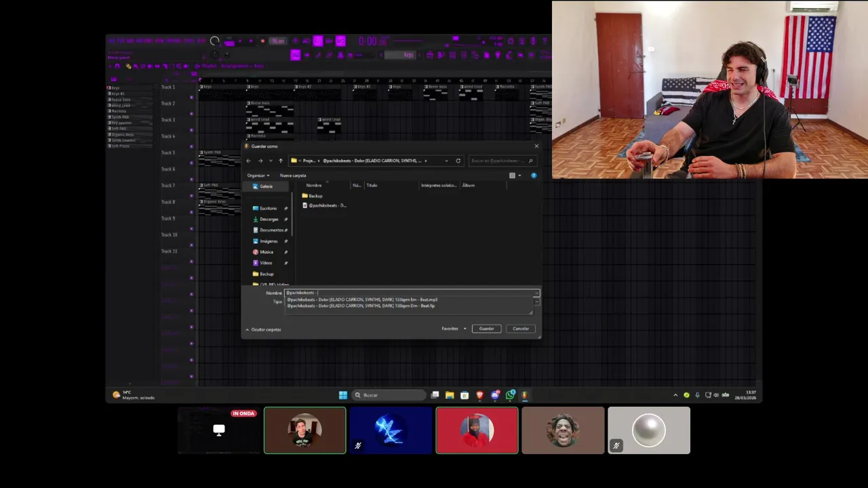This screenshot has width=868, height=488.
Task: Click the FL Studio tempo display
Action: tap(278, 41)
